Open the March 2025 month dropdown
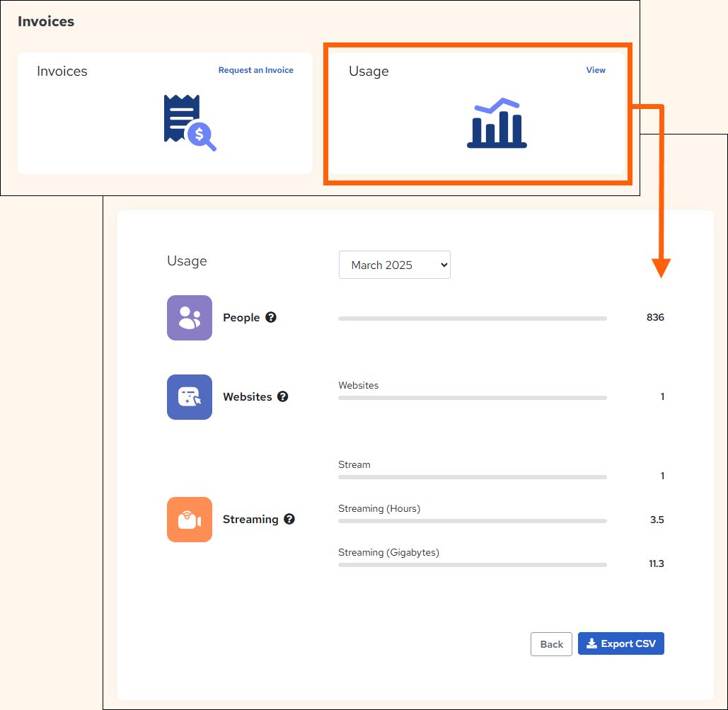 pyautogui.click(x=394, y=265)
